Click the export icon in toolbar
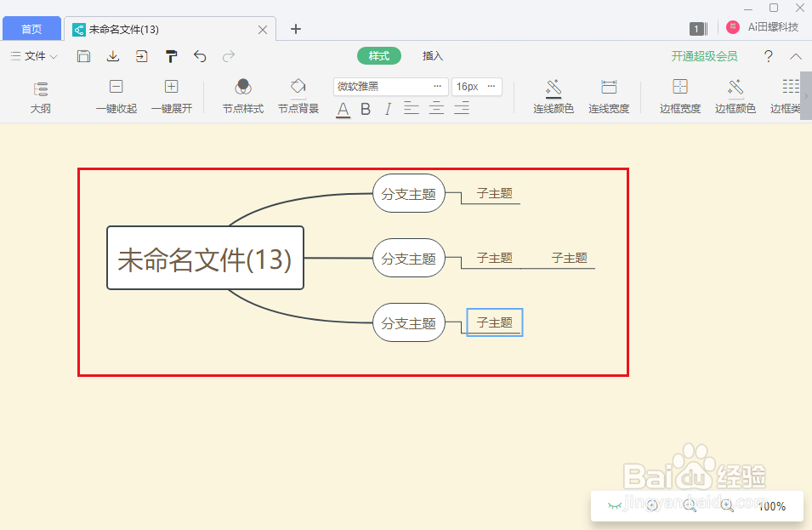 (141, 56)
